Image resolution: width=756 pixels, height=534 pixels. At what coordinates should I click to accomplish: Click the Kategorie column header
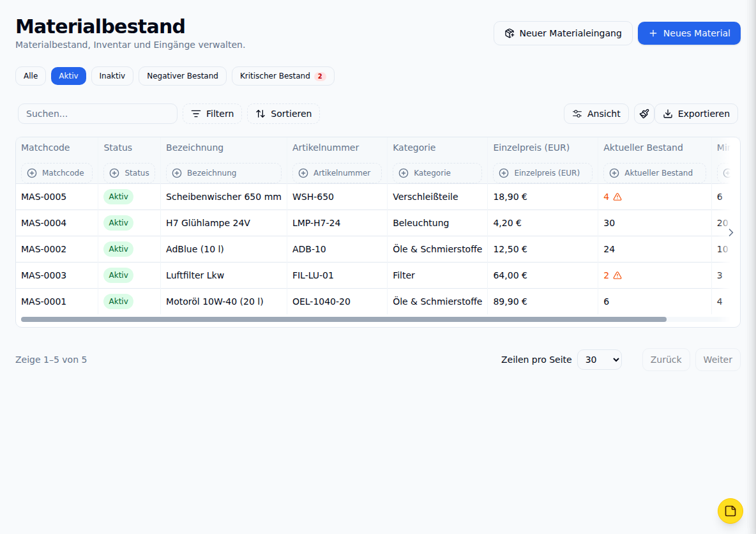414,148
